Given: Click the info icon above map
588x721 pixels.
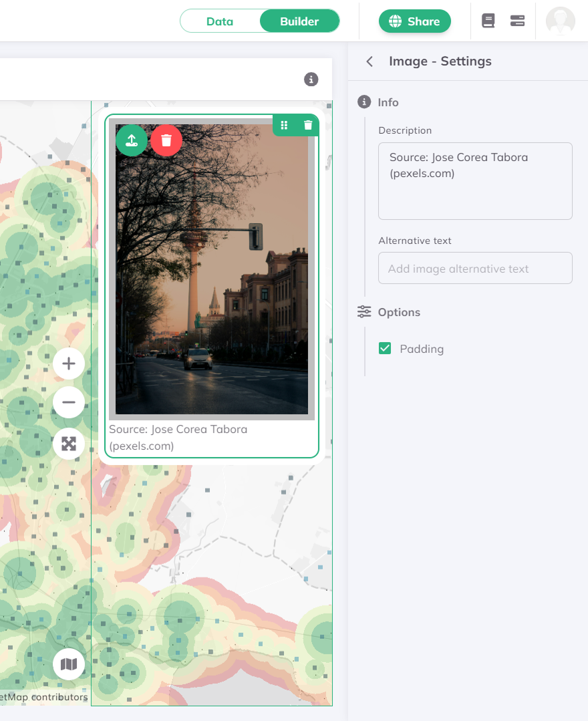Looking at the screenshot, I should click(311, 80).
